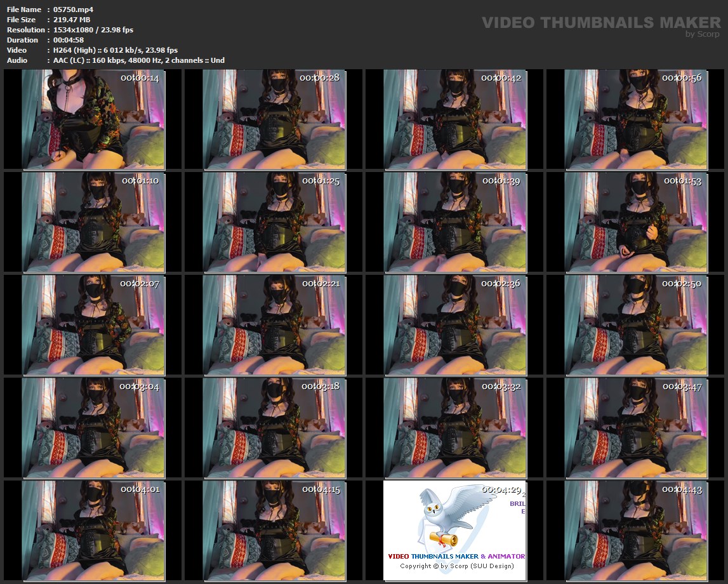728x584 pixels.
Task: Click the 00:02:07 video frame
Action: 93,325
